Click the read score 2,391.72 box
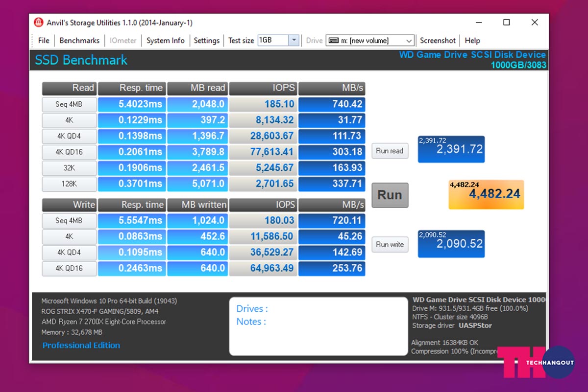The image size is (588, 392). coord(451,149)
